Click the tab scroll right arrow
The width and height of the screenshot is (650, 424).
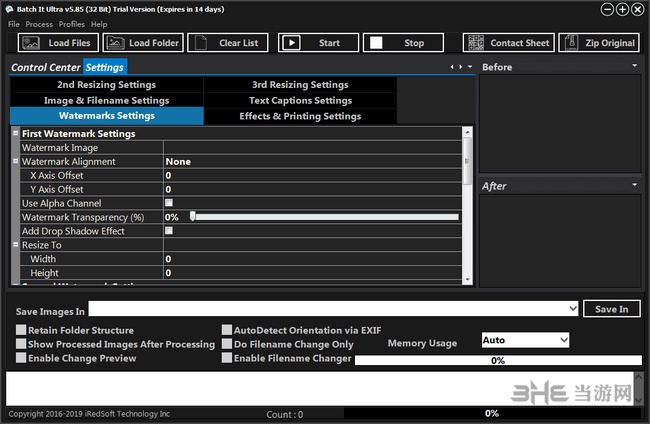460,66
